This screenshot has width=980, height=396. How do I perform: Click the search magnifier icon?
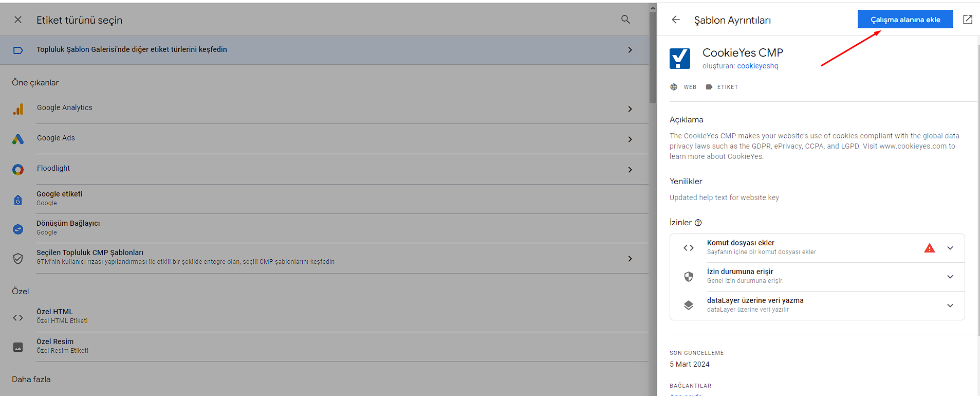(625, 20)
